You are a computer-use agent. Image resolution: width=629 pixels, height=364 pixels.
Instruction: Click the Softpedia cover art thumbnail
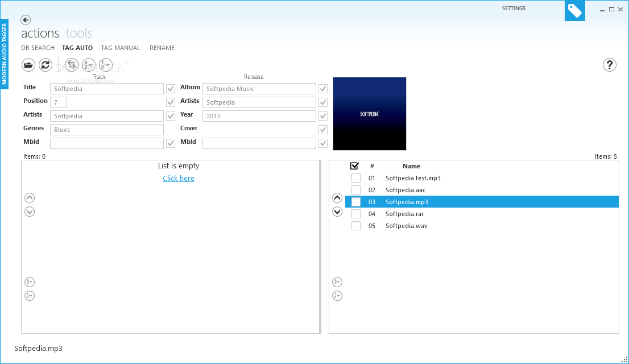(370, 114)
